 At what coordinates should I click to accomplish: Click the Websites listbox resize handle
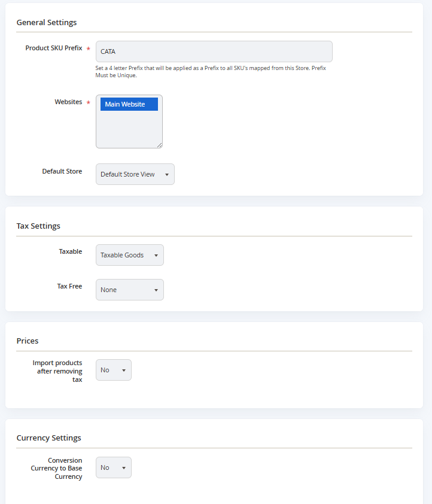coord(159,145)
